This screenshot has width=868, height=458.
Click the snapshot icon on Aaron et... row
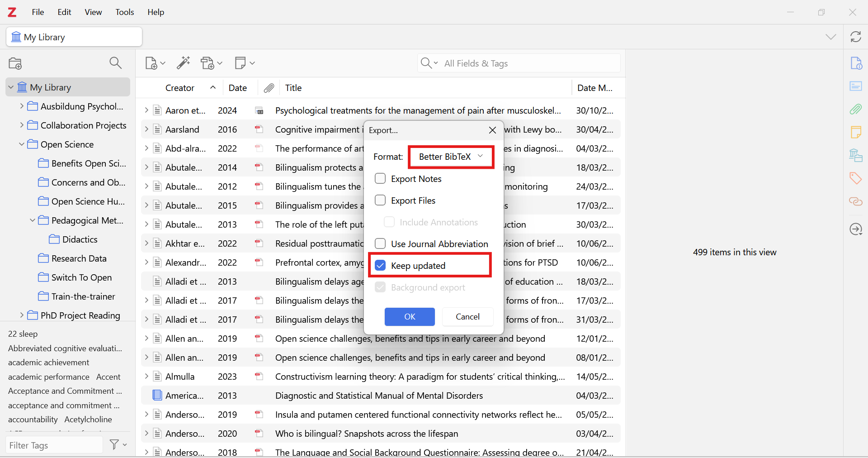[x=259, y=110]
